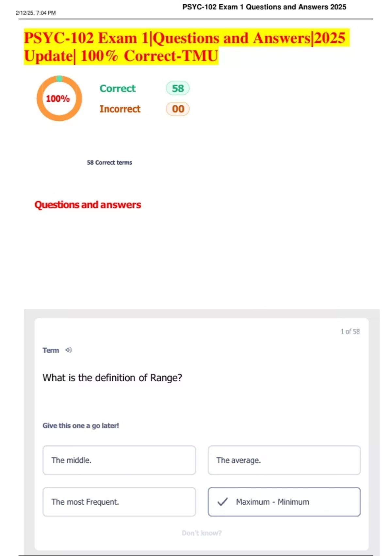Click the Incorrect count badge showing 00
This screenshot has height=556, width=392.
click(178, 109)
